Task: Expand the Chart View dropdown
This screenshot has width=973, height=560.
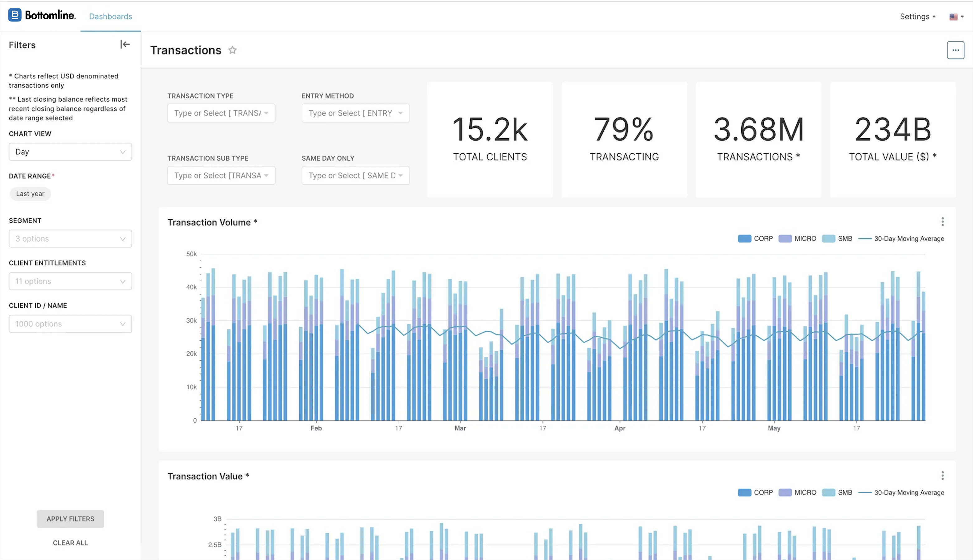Action: pos(70,152)
